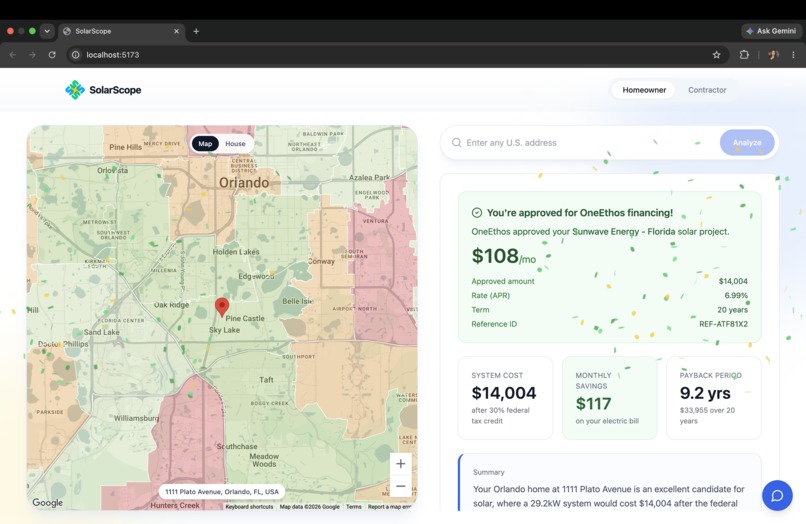Viewport: 806px width, 524px height.
Task: Select the Homeowner tab
Action: (644, 90)
